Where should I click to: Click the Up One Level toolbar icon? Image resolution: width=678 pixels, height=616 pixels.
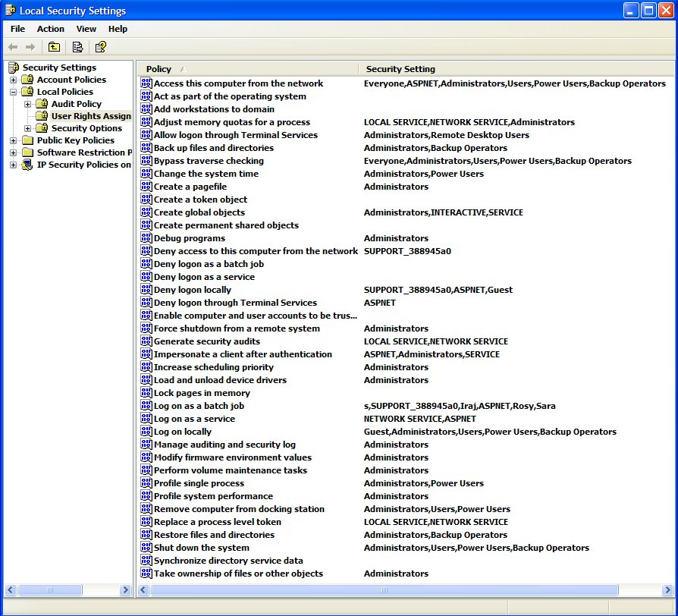pos(54,47)
